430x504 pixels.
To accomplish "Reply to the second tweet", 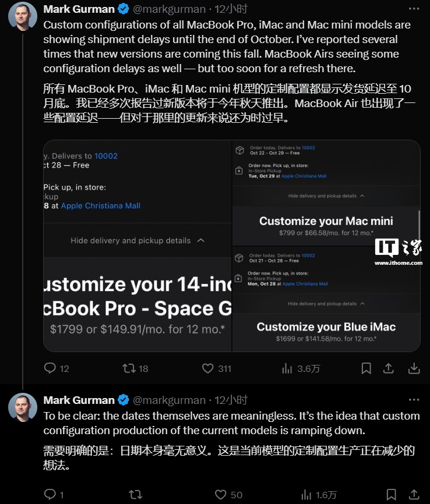I will 51,495.
